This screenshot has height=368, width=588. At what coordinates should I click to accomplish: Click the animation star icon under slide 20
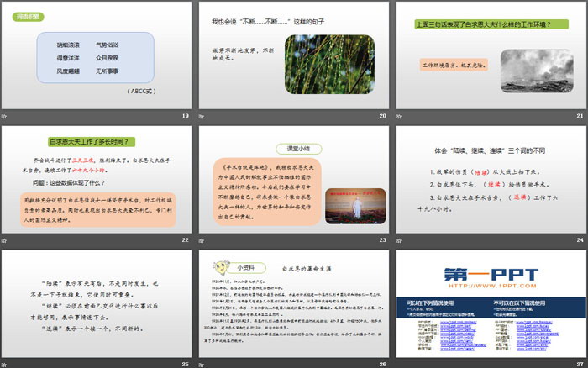pyautogui.click(x=202, y=115)
